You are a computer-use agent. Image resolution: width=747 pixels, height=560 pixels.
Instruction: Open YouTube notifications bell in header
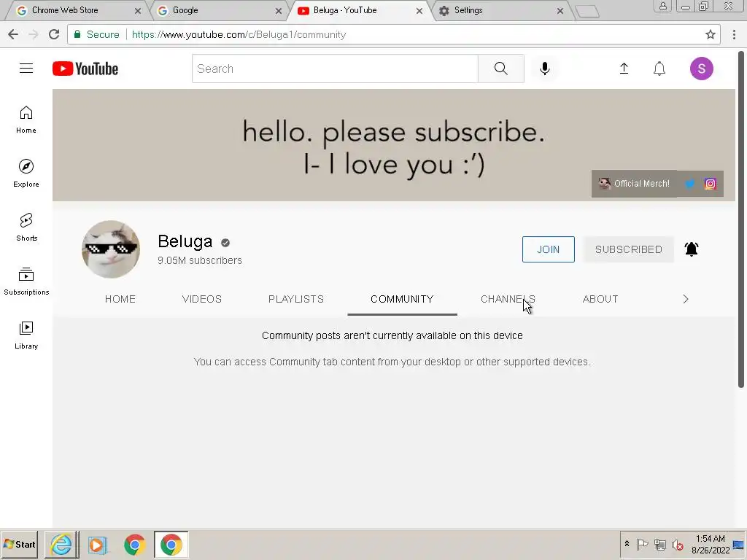[x=659, y=69]
